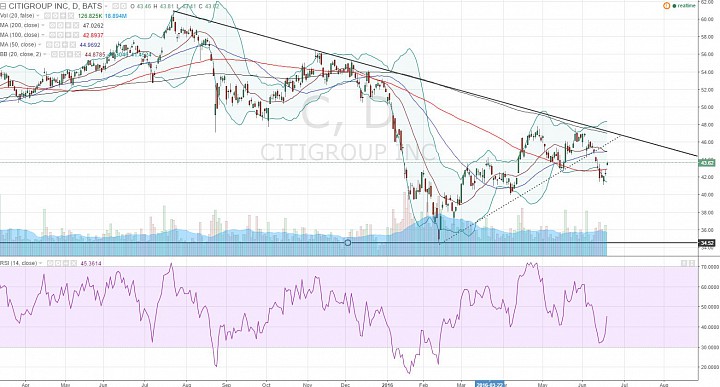Open the Vol (20, false) dropdown arrow
The height and width of the screenshot is (387, 720).
point(38,16)
